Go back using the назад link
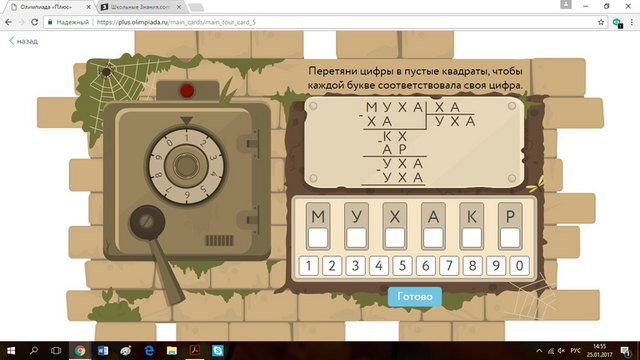 tap(23, 41)
